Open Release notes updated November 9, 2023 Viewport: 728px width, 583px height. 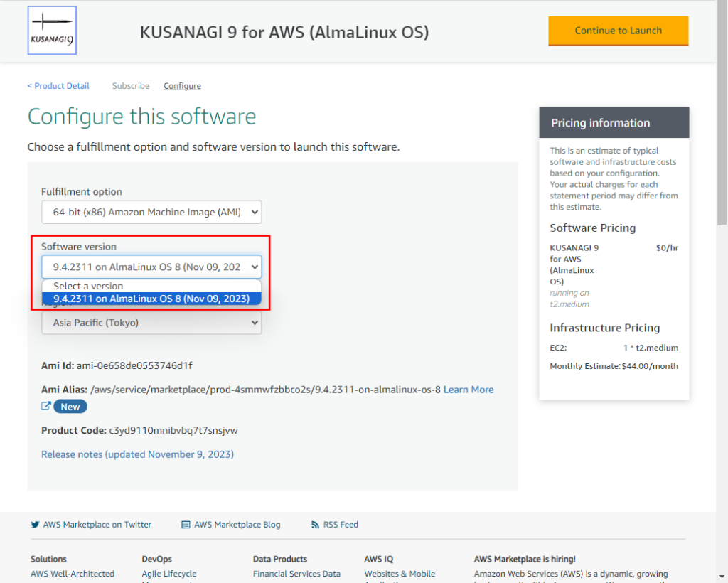pos(137,454)
